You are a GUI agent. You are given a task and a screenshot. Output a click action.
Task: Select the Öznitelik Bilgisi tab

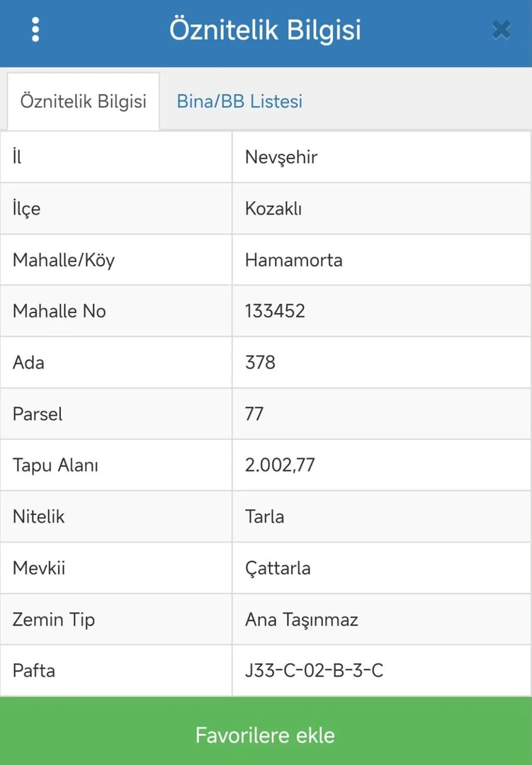tap(83, 101)
